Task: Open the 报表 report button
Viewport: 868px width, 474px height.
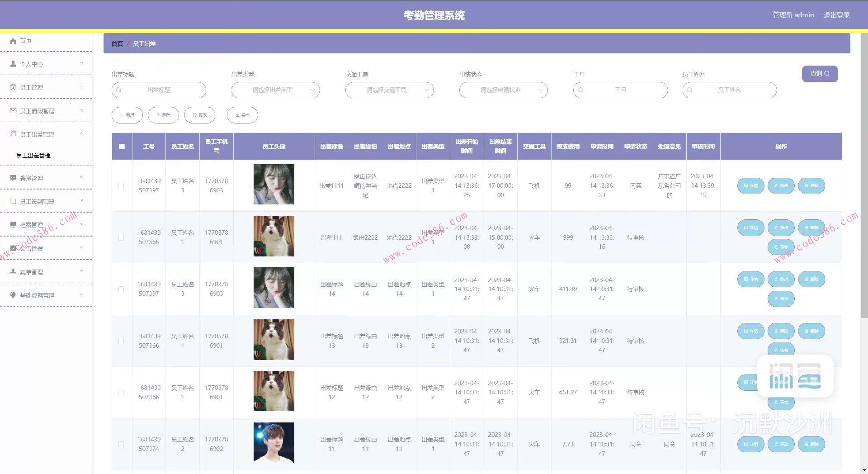Action: [x=199, y=115]
